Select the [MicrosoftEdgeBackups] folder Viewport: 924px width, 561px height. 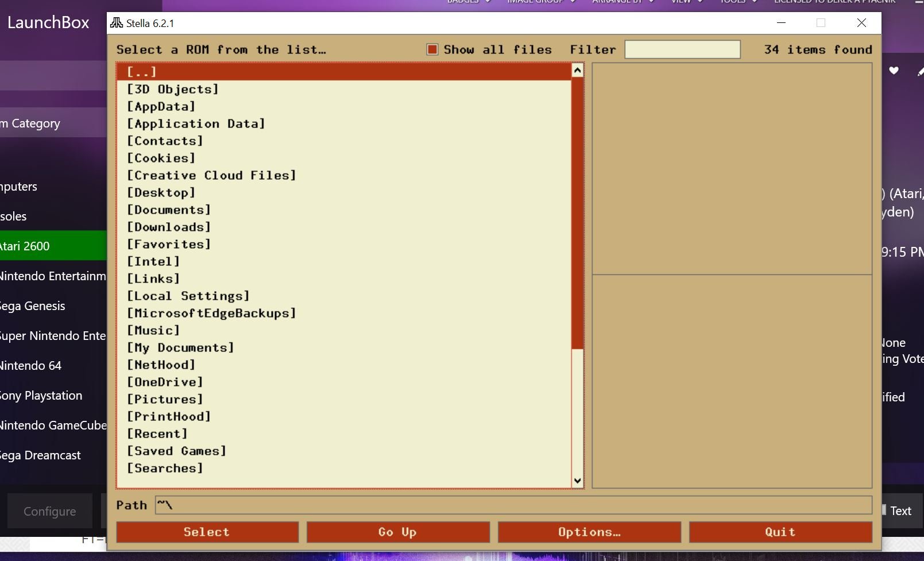pos(344,313)
